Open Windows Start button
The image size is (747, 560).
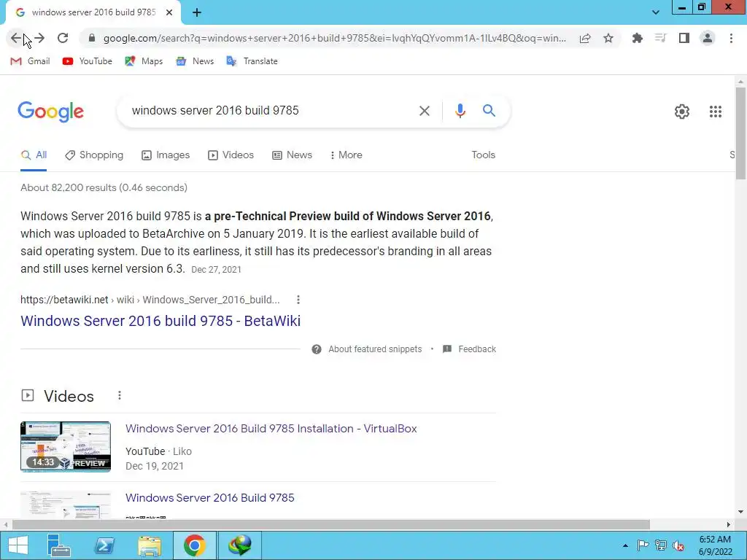(x=18, y=545)
